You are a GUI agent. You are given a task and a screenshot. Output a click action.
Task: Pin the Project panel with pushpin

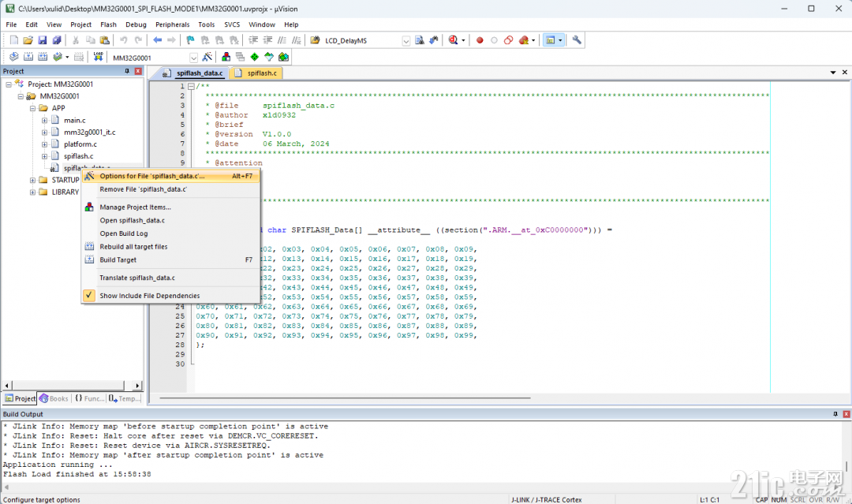pyautogui.click(x=127, y=71)
